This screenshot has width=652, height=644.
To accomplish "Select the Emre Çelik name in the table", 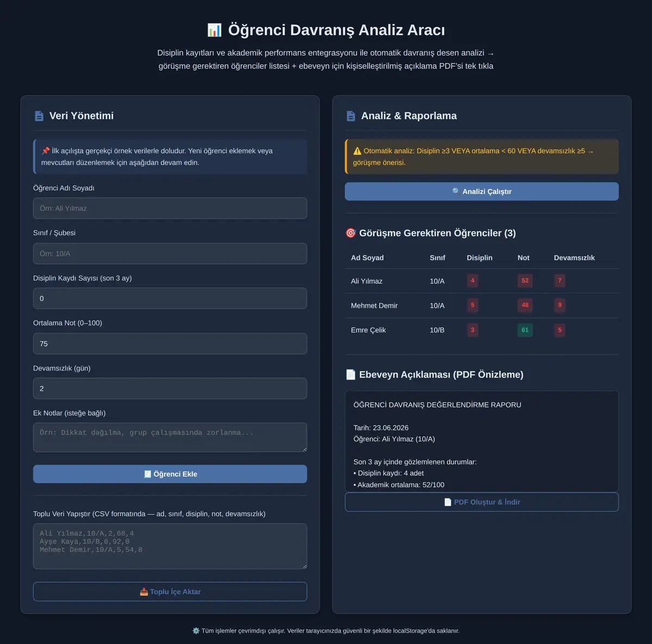I will pos(368,330).
